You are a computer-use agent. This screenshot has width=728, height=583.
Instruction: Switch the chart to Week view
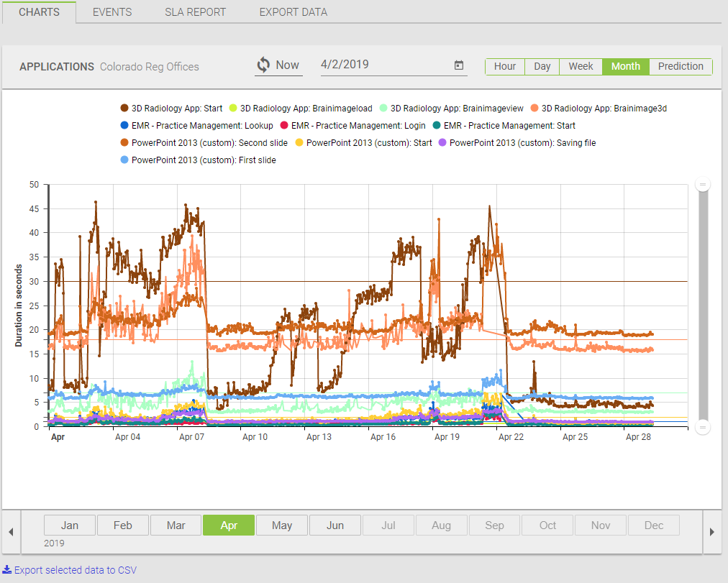pos(581,66)
